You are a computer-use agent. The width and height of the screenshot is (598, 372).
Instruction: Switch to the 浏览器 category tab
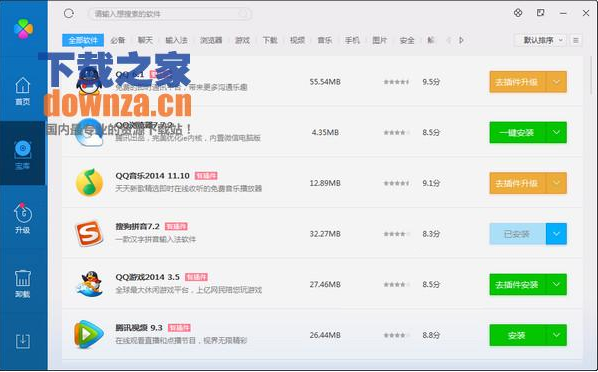[211, 40]
